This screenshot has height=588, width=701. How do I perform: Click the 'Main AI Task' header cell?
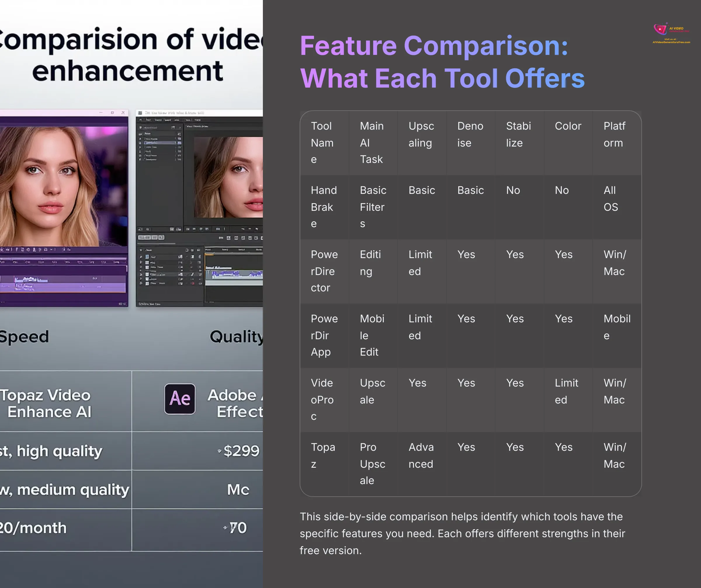tap(373, 143)
